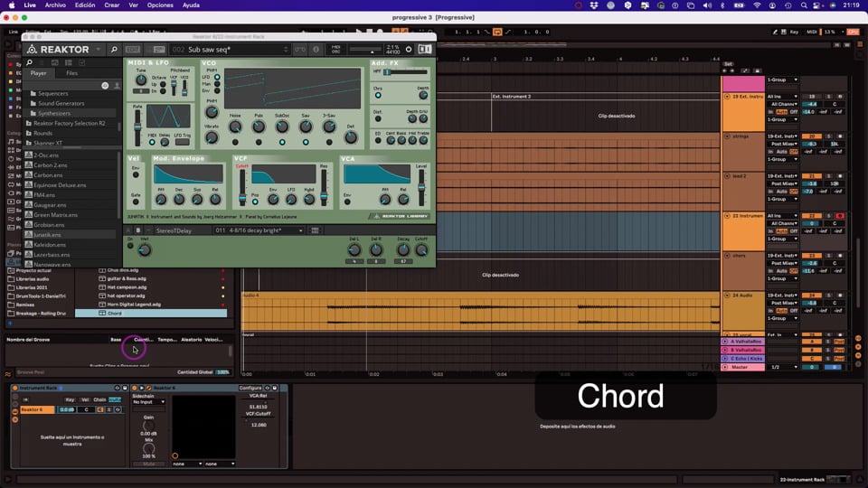Image resolution: width=868 pixels, height=488 pixels.
Task: Solo the strings track
Action: pos(829,136)
